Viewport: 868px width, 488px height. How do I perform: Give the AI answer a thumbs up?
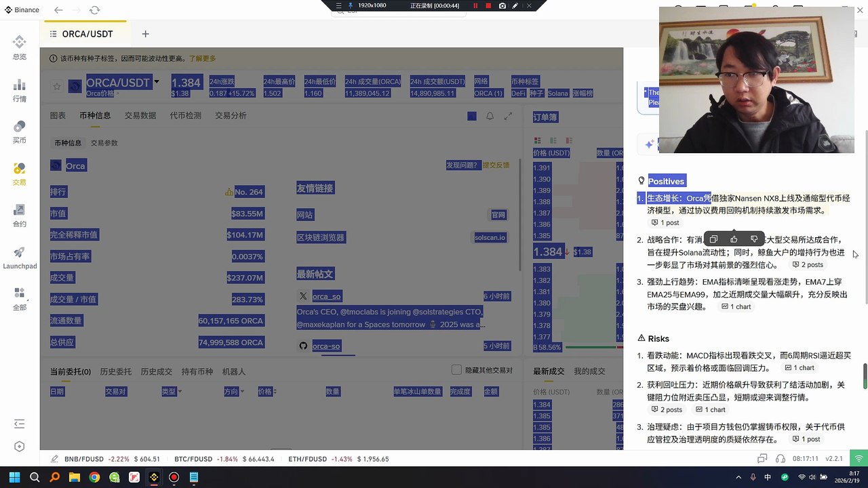tap(734, 239)
